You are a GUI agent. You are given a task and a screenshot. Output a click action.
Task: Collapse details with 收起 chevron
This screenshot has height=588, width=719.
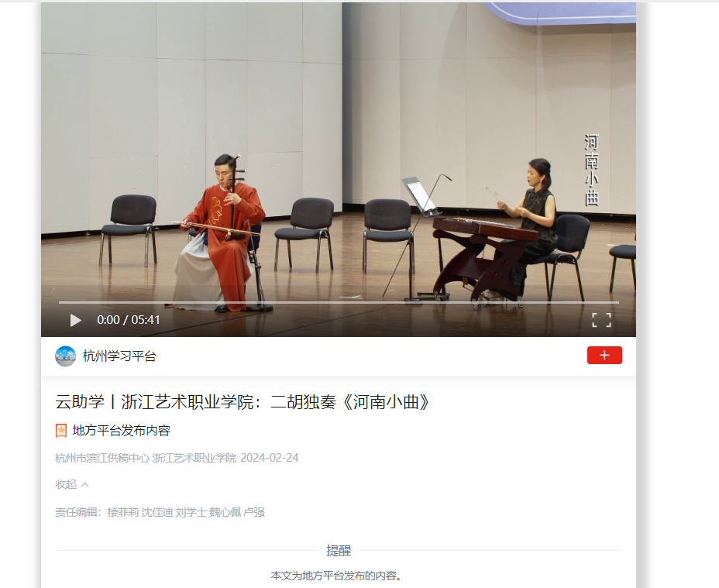(x=84, y=485)
